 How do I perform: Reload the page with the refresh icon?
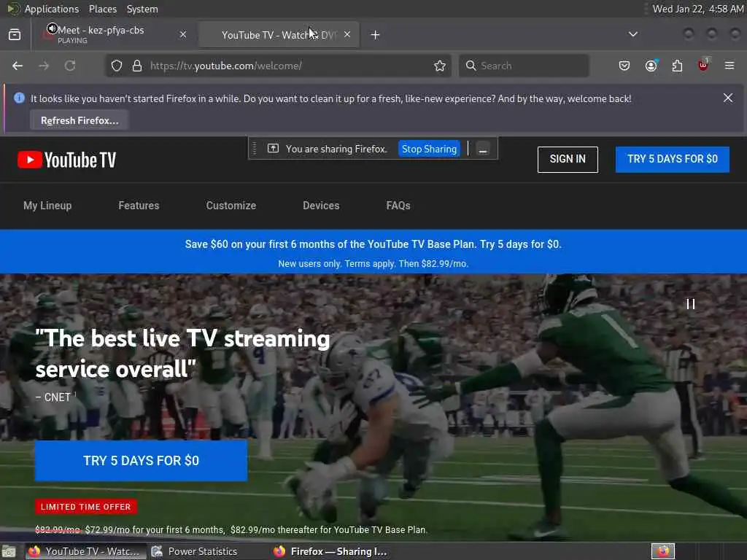point(70,66)
